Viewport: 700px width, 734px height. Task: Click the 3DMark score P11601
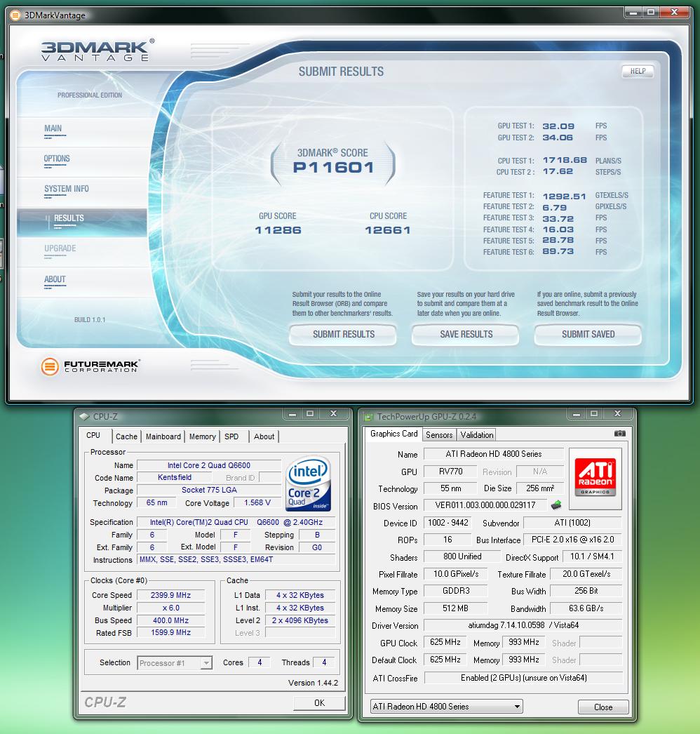pos(333,168)
